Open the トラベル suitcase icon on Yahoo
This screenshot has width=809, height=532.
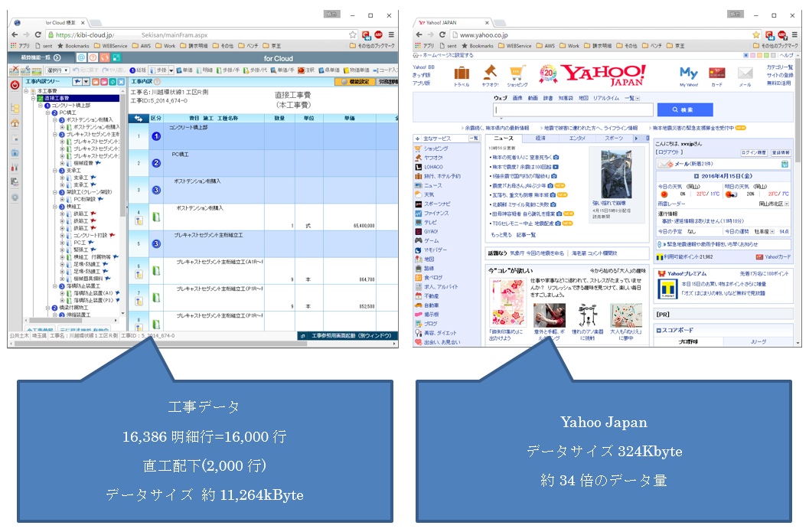pos(462,73)
